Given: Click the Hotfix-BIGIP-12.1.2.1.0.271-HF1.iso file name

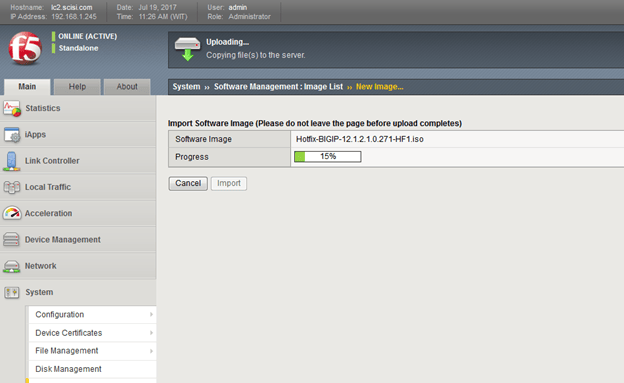Looking at the screenshot, I should point(360,139).
